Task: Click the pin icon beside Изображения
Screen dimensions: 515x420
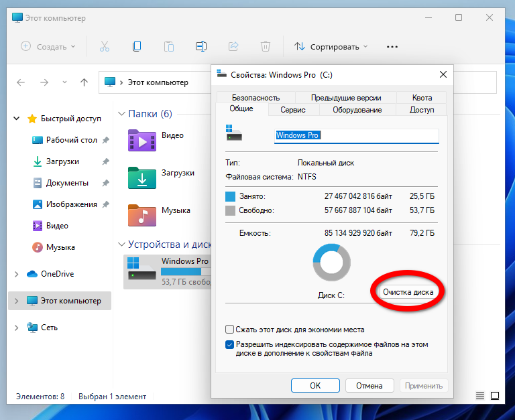Action: point(105,204)
